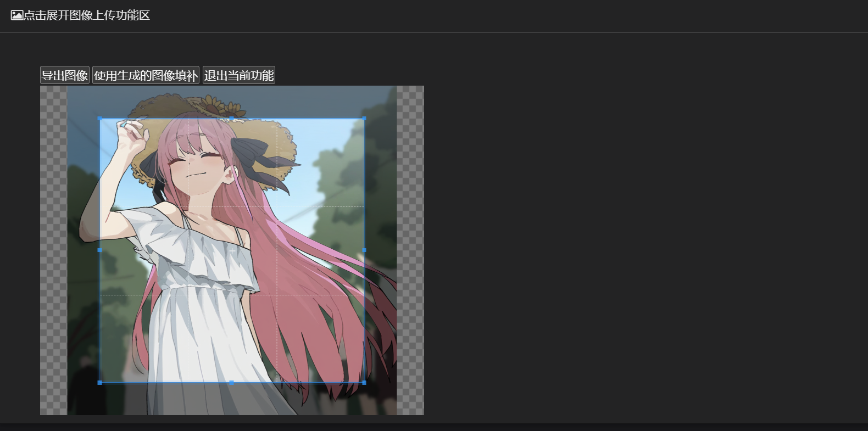868x431 pixels.
Task: Click the bottom-center crop handle
Action: point(231,383)
